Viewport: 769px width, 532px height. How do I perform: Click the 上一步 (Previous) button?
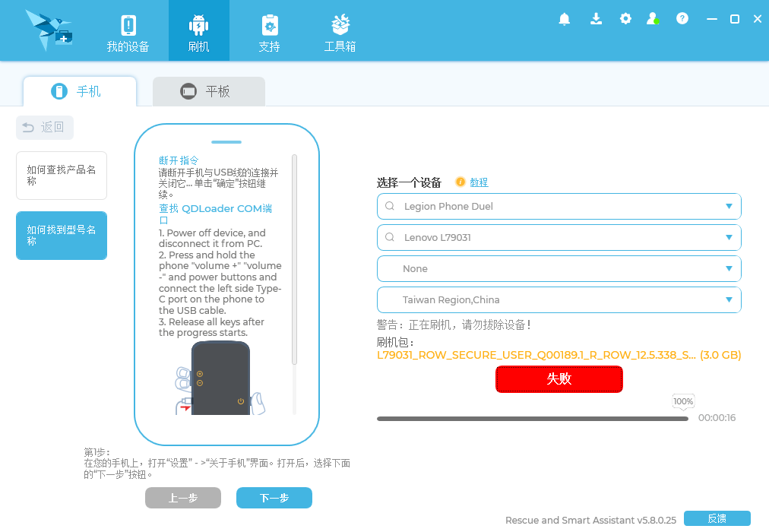(183, 498)
